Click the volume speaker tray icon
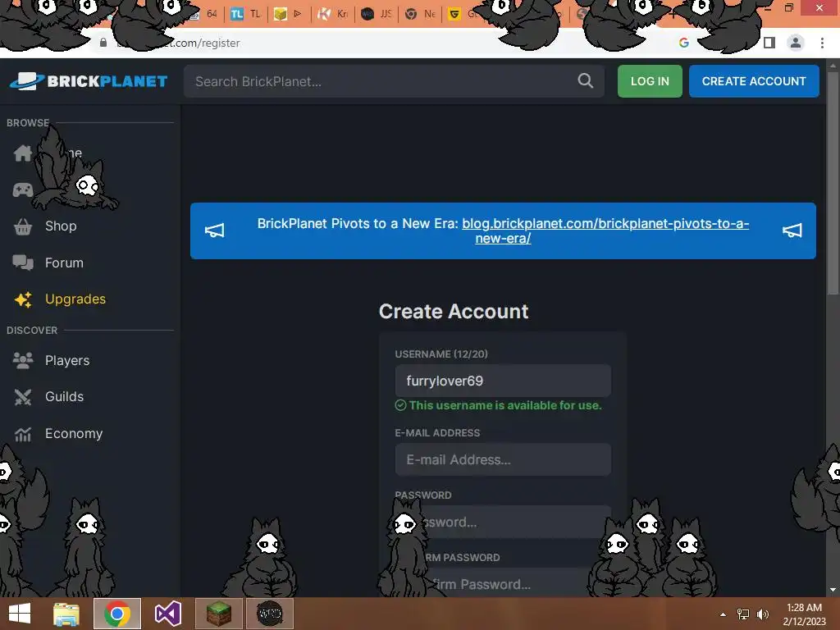This screenshot has height=630, width=840. click(x=763, y=614)
